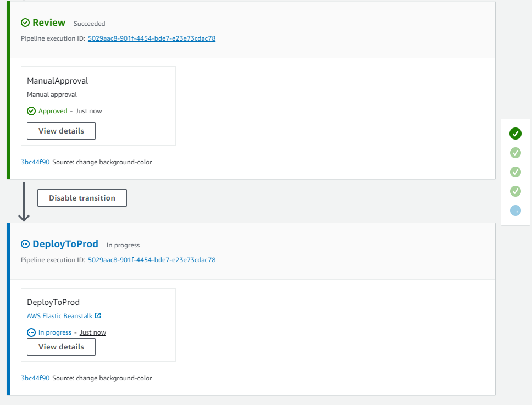Open Review stage pipeline execution ID link

pyautogui.click(x=151, y=38)
